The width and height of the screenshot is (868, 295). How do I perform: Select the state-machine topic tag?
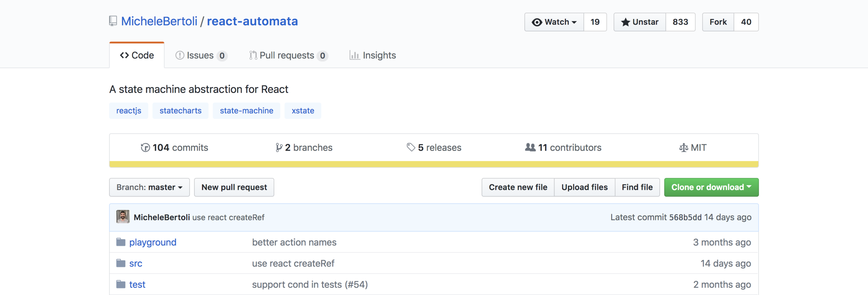point(247,110)
